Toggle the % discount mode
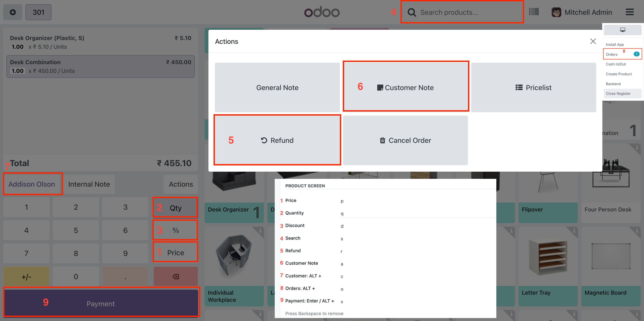This screenshot has height=321, width=644. pos(176,230)
